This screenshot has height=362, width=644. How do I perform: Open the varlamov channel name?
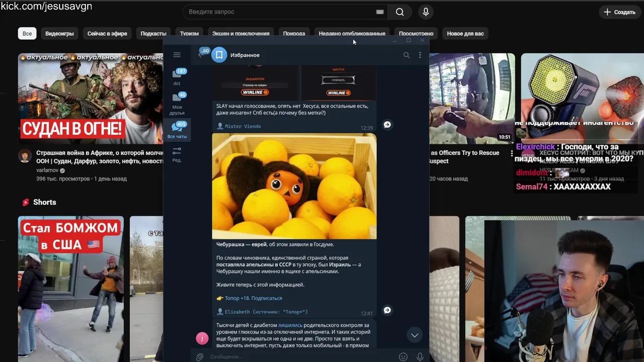[47, 170]
